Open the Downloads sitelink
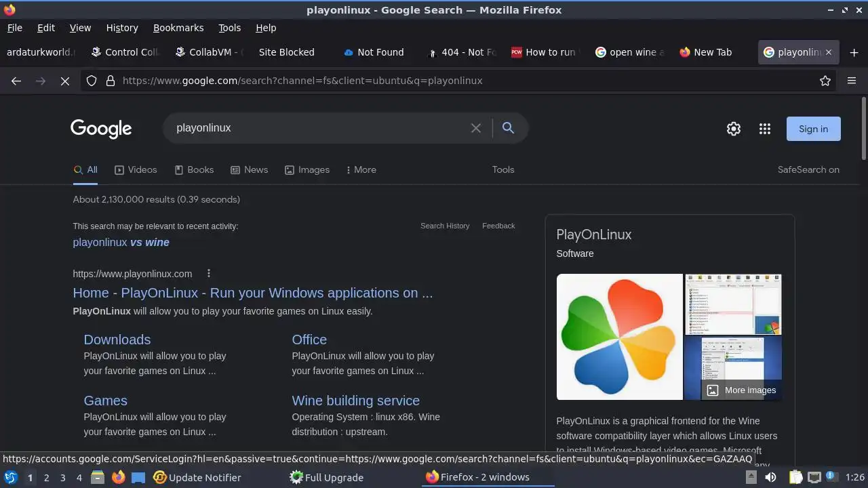 click(x=117, y=340)
